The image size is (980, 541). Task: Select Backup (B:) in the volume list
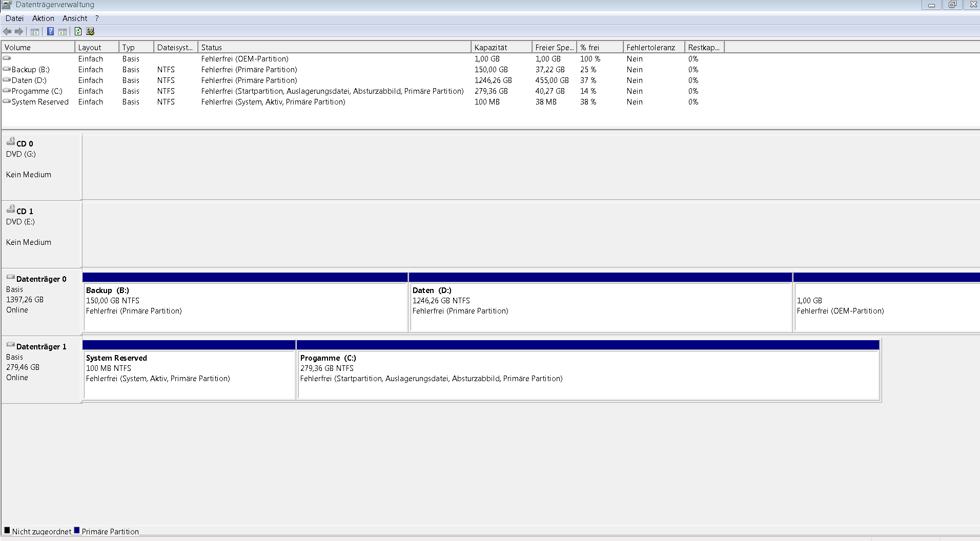coord(30,70)
